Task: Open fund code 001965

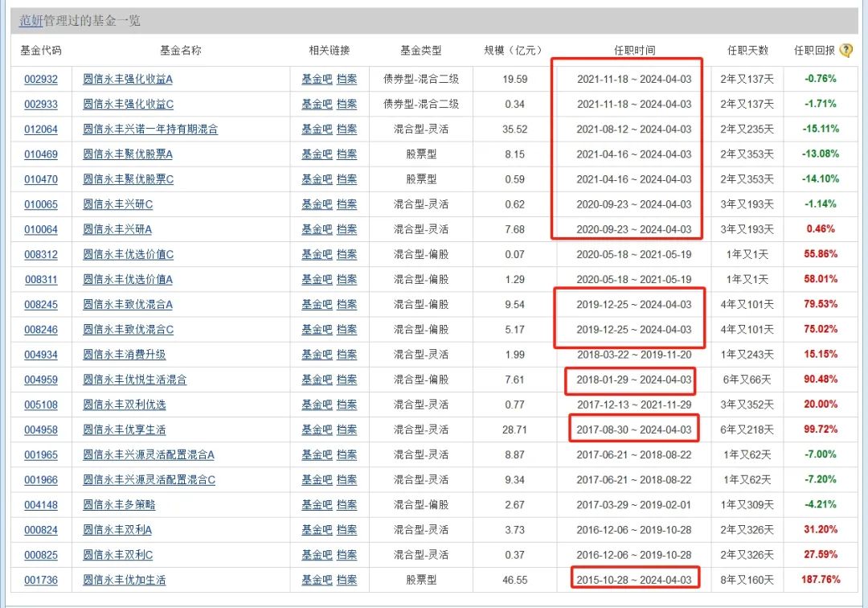Action: [41, 455]
